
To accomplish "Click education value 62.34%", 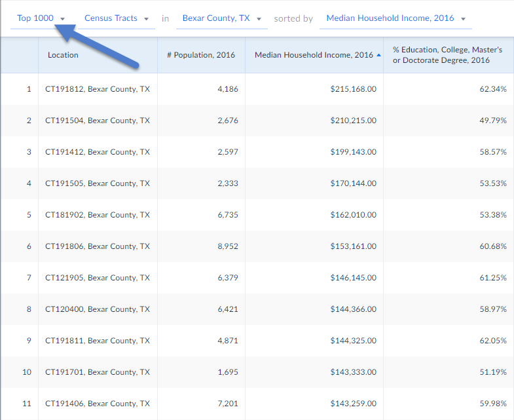I will click(493, 89).
